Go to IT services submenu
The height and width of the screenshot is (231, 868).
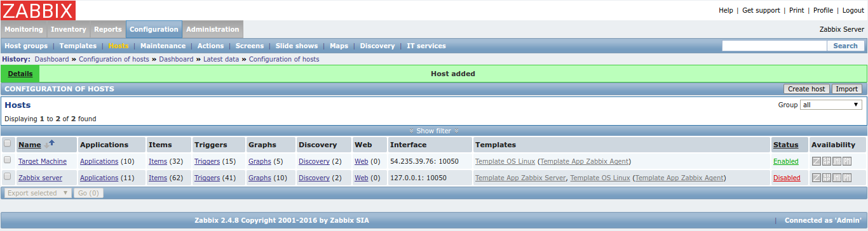[x=426, y=46]
